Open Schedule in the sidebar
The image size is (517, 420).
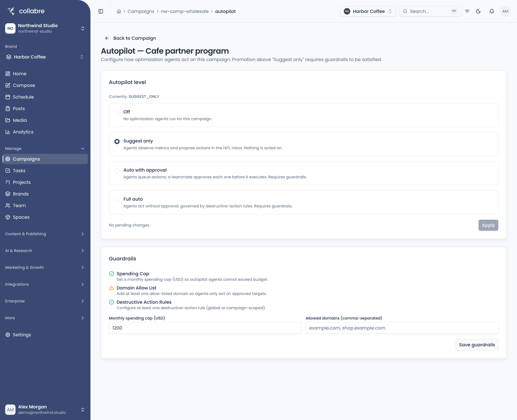[x=45, y=97]
